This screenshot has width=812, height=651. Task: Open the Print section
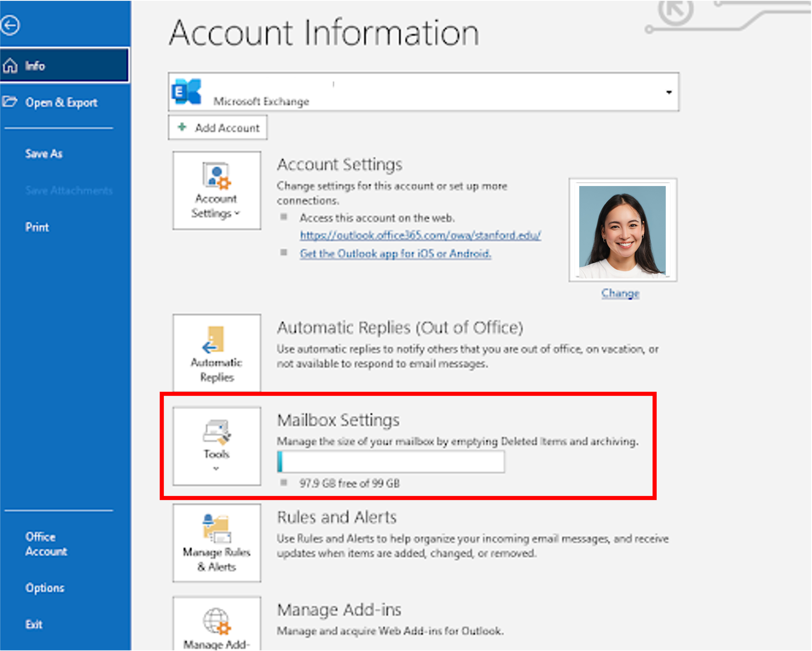click(37, 227)
